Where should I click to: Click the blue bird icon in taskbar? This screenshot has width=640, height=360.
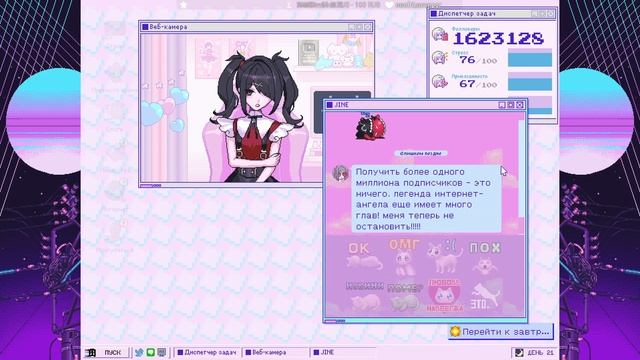coord(139,352)
